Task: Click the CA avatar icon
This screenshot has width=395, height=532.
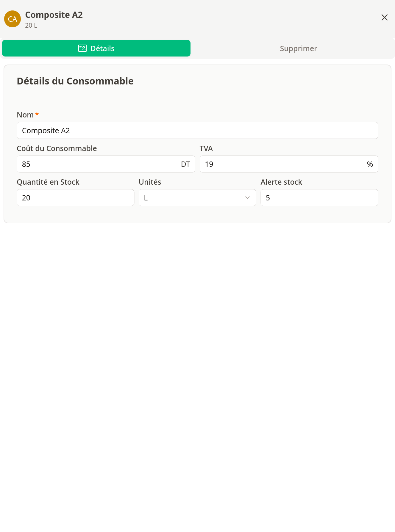Action: (x=12, y=19)
